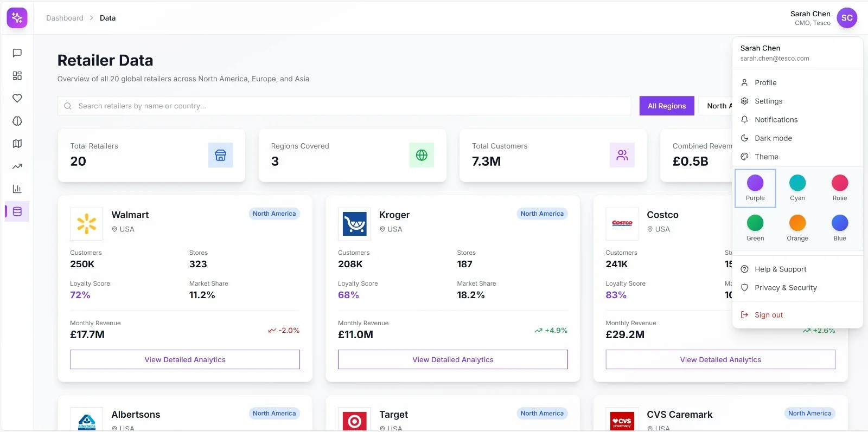The width and height of the screenshot is (868, 432).
Task: Click Kroger's North America region badge
Action: pos(542,214)
